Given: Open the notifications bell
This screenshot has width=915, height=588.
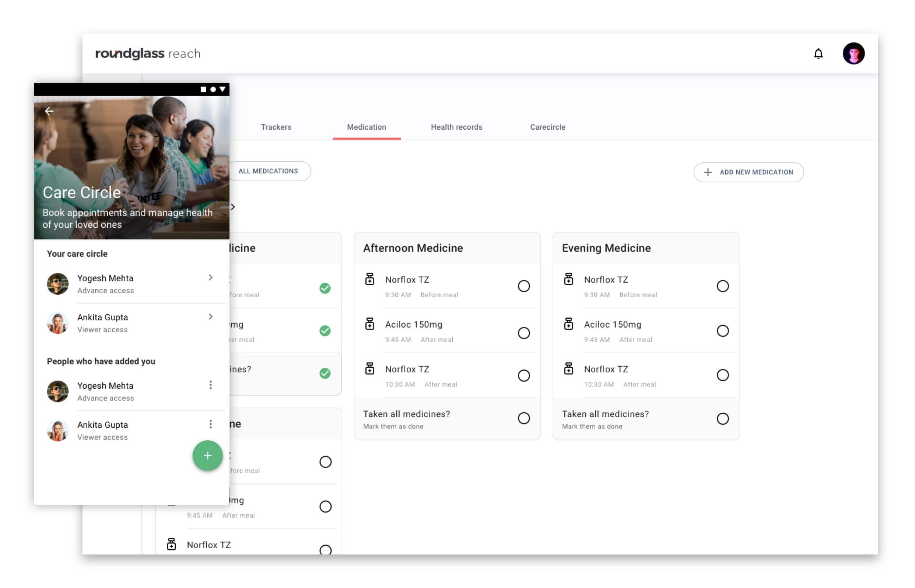Looking at the screenshot, I should tap(818, 53).
